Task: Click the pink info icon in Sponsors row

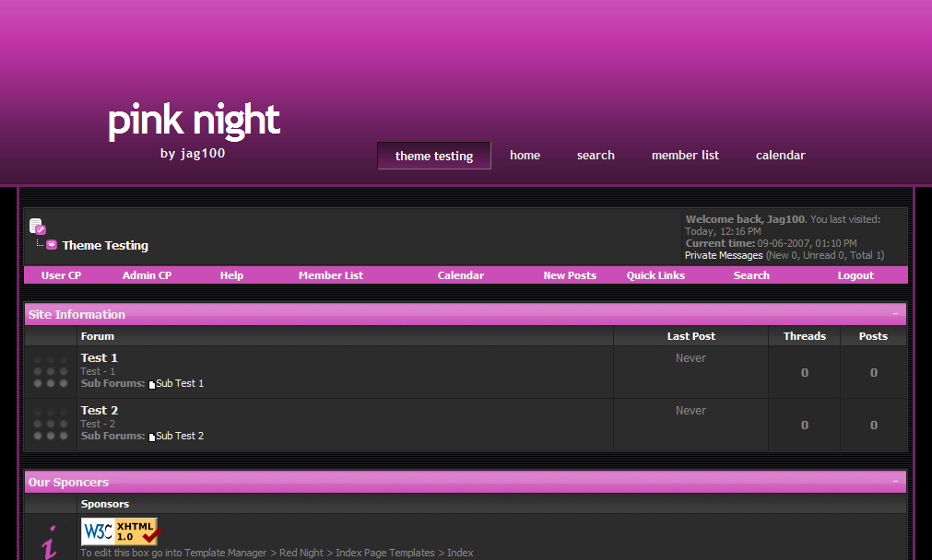Action: [50, 541]
